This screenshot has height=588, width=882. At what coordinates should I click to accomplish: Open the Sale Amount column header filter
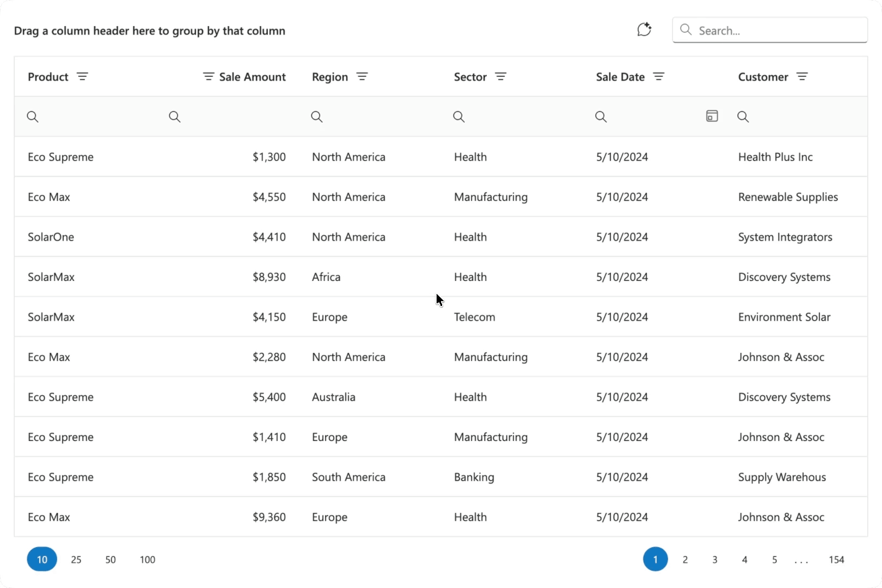pyautogui.click(x=208, y=76)
